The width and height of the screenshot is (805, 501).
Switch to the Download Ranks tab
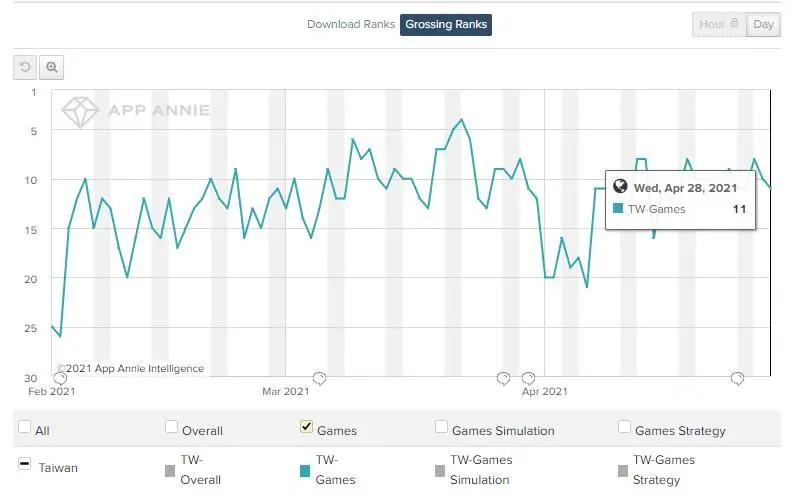coord(349,24)
